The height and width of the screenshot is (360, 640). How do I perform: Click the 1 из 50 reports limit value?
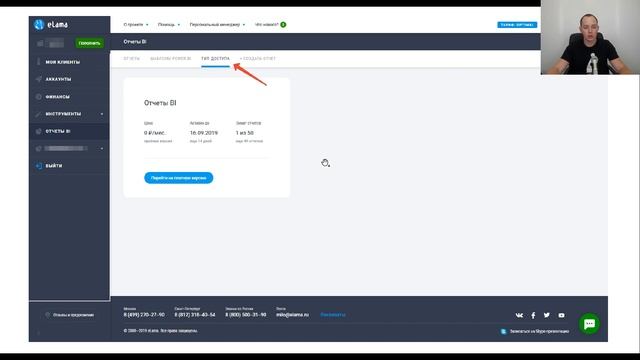(x=244, y=133)
